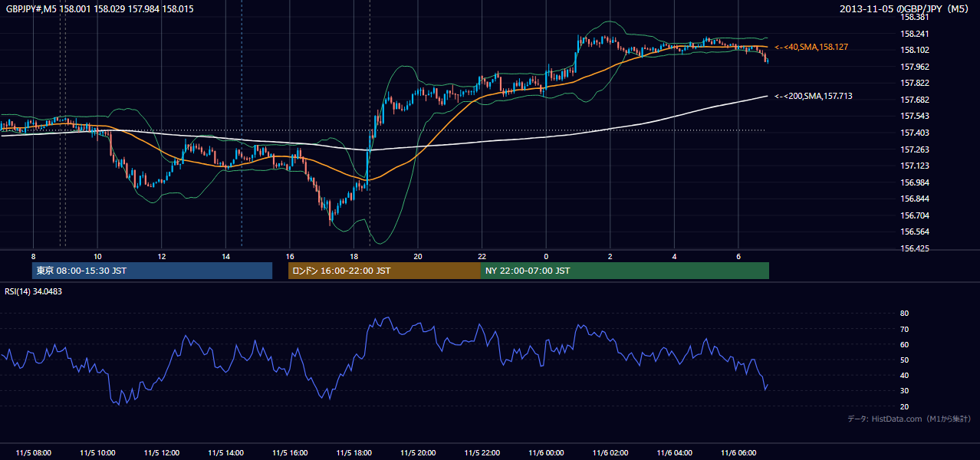
Task: Click the ロンドン 16:00-22:00 JST session bar
Action: 384,271
